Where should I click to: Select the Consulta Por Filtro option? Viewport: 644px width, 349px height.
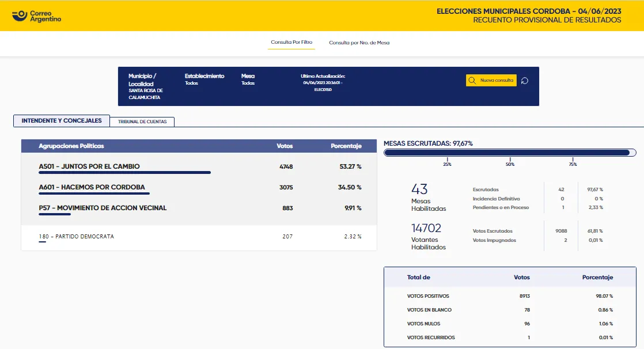pyautogui.click(x=291, y=42)
